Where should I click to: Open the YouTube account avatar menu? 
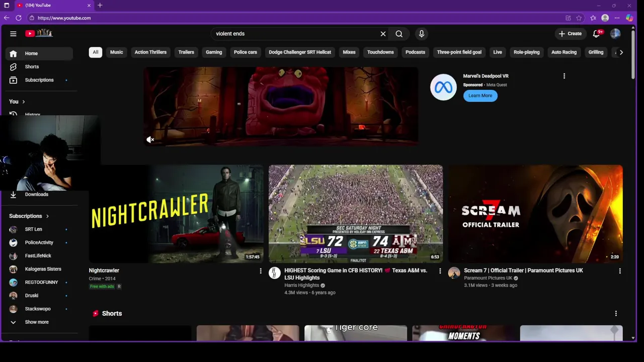[615, 34]
